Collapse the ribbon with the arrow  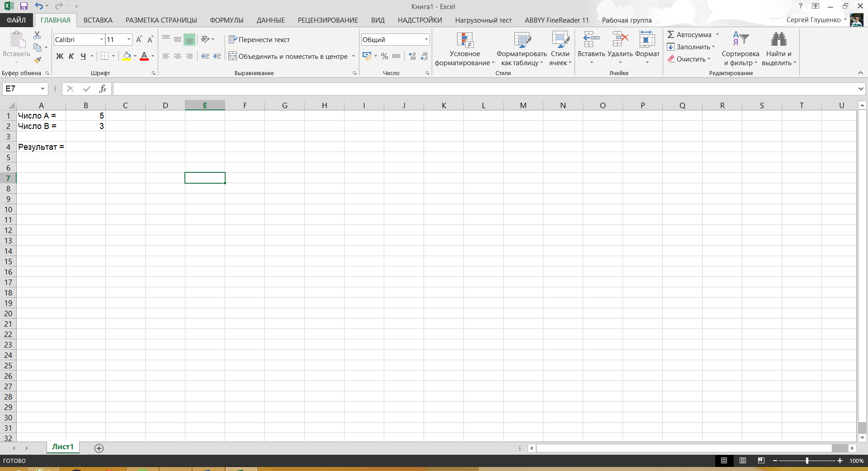[860, 73]
